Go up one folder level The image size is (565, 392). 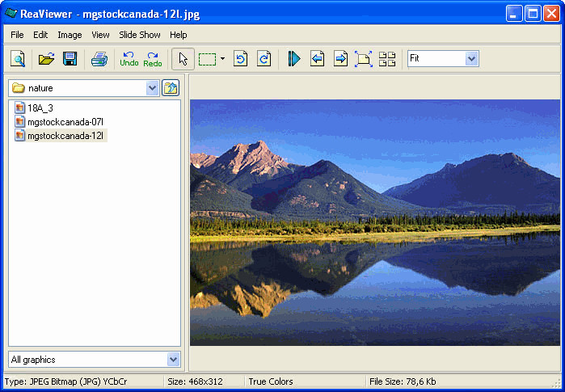pos(171,88)
